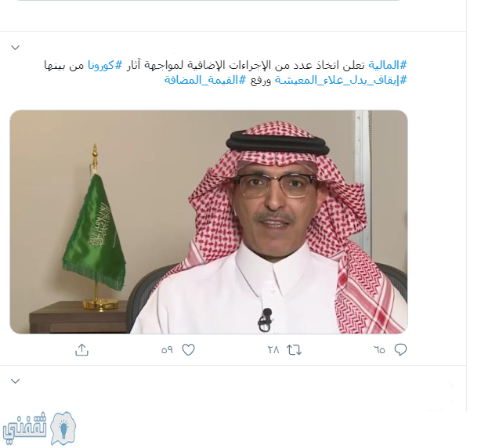Click the reply speech bubble icon
This screenshot has width=481, height=448.
pos(400,349)
